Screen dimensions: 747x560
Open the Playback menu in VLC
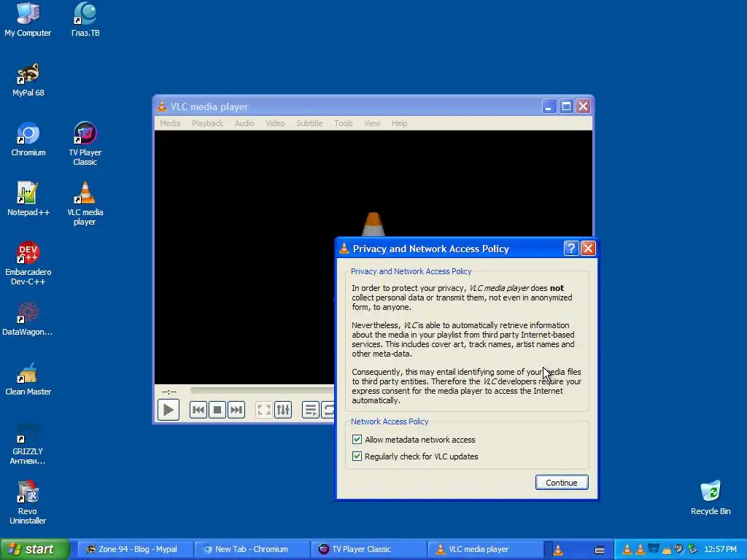[x=207, y=123]
